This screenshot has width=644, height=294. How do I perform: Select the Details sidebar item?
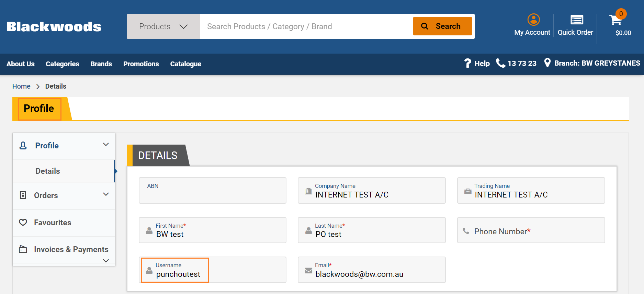48,171
